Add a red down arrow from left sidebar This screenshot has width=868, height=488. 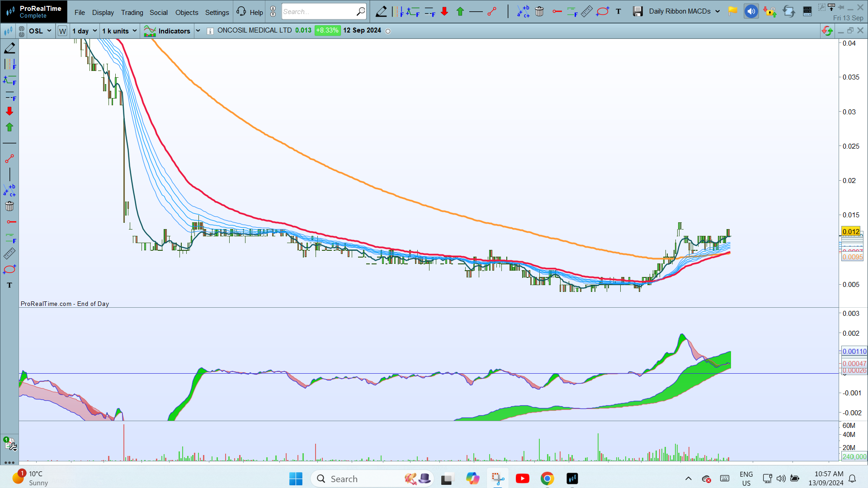click(x=9, y=111)
